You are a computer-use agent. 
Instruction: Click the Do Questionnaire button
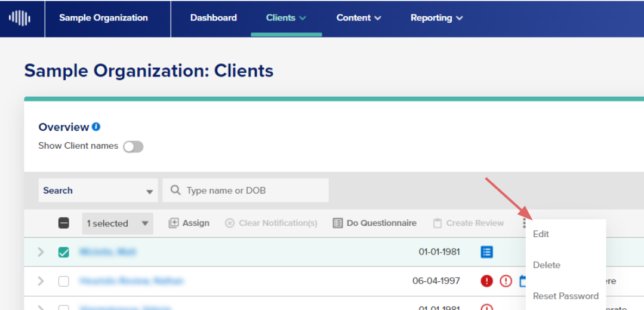pos(375,223)
